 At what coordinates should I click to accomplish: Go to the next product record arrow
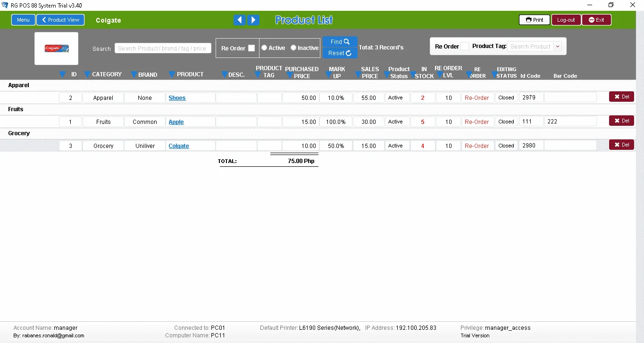tap(253, 20)
